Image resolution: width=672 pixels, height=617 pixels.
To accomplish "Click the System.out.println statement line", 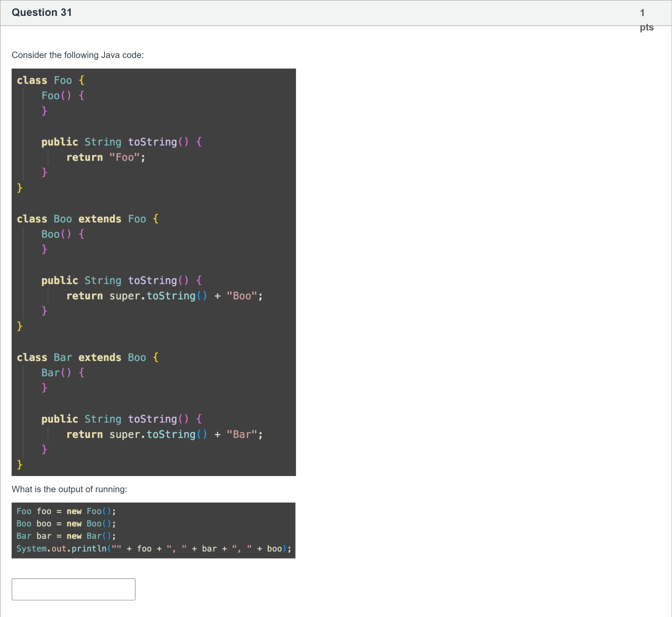I will pyautogui.click(x=154, y=548).
